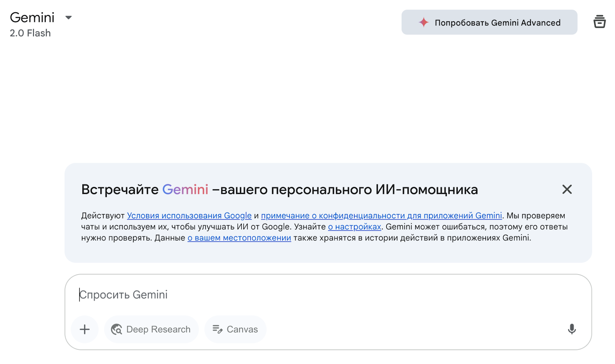Image resolution: width=615 pixels, height=364 pixels.
Task: Click the 2.0 Flash model label
Action: (x=30, y=33)
